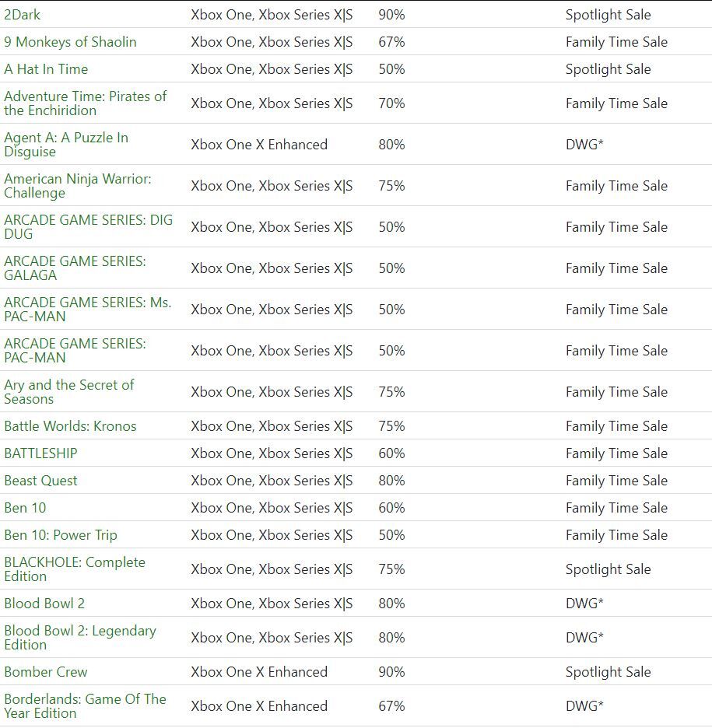Open BLACKHOLE: Complete Edition link
Screen dimensions: 712x728
pos(74,569)
